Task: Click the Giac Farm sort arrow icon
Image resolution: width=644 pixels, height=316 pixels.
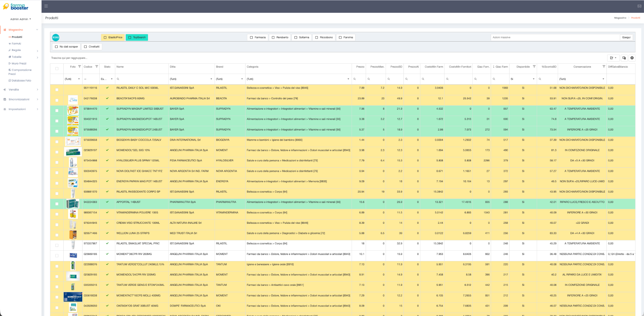Action: (x=494, y=67)
